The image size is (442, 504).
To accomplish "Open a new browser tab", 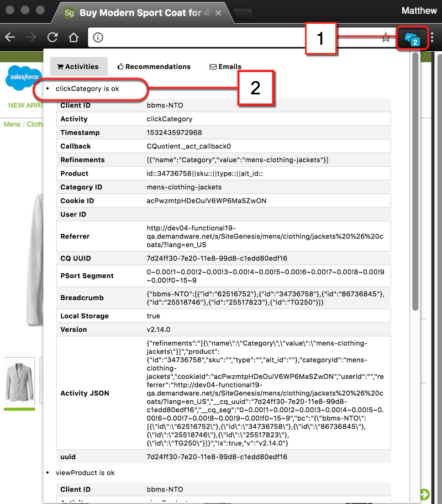I will click(x=245, y=14).
